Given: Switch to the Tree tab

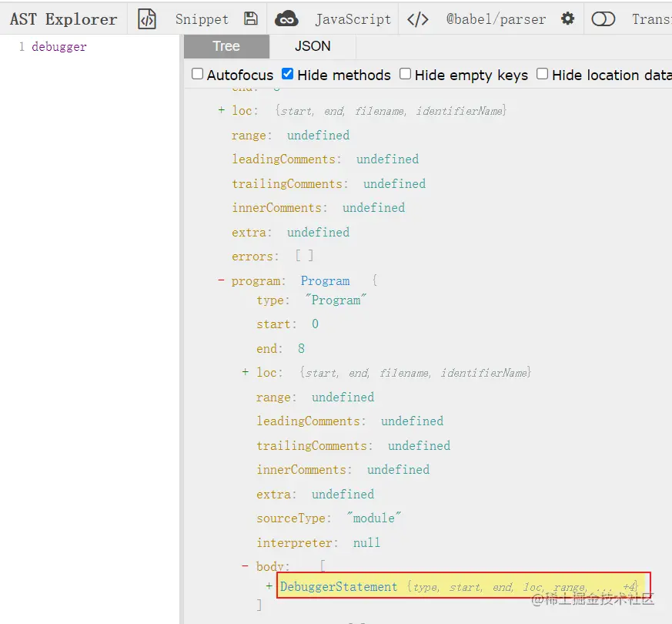Looking at the screenshot, I should pos(226,46).
